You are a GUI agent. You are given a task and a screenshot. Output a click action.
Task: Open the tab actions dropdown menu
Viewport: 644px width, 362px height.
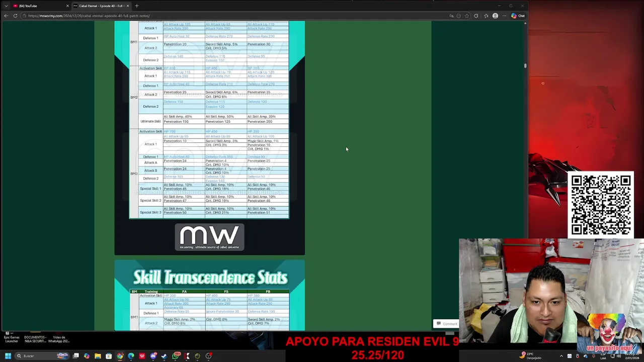click(x=6, y=6)
